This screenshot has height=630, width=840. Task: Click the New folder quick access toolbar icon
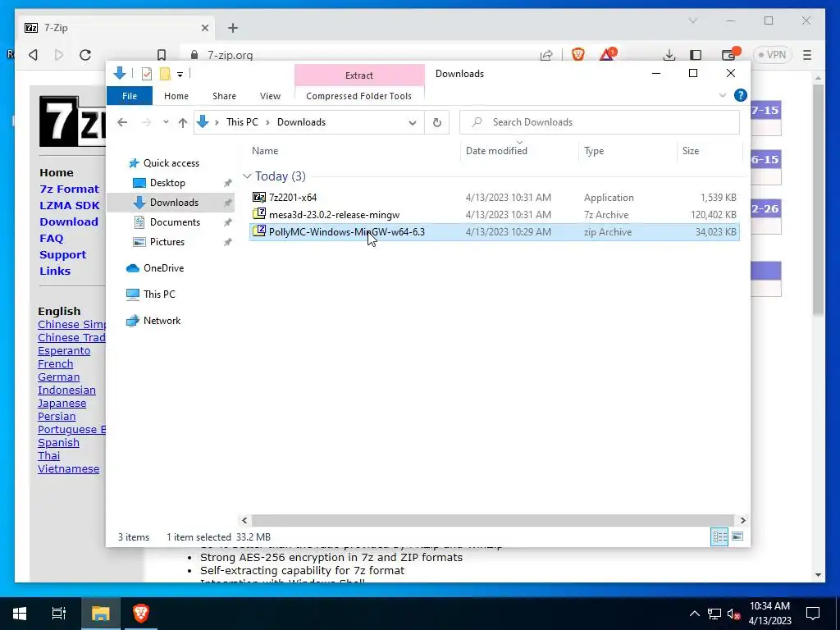pos(165,74)
